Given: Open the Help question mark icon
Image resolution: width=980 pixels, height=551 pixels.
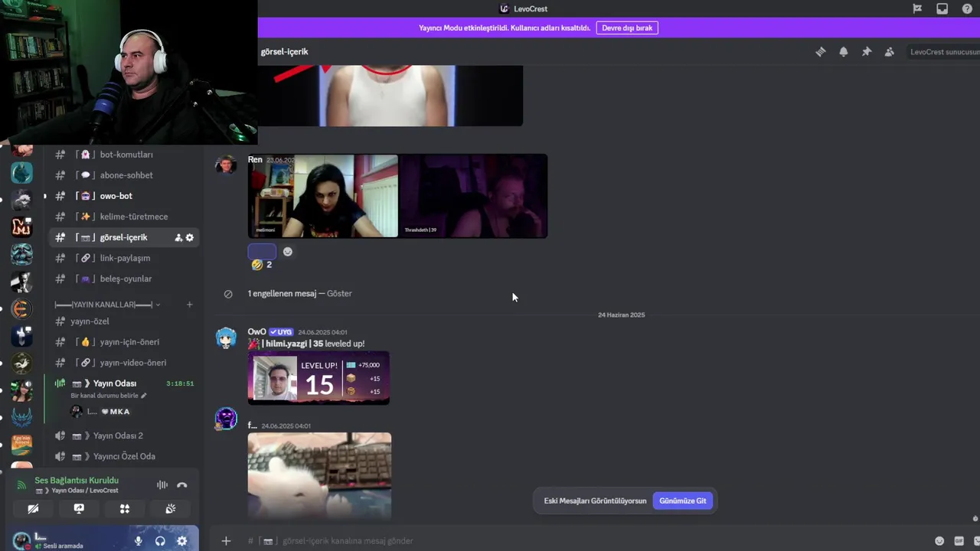Looking at the screenshot, I should [x=967, y=9].
